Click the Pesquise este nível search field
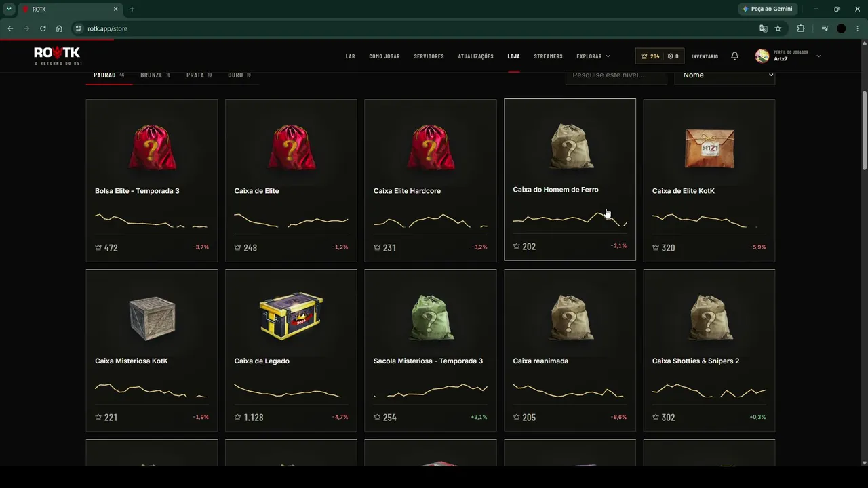 pyautogui.click(x=616, y=75)
